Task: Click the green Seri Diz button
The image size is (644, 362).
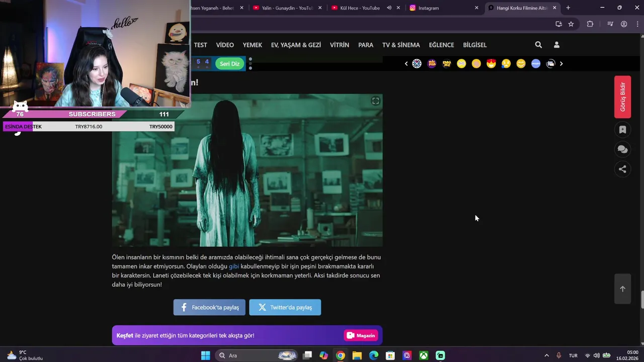Action: pos(229,63)
